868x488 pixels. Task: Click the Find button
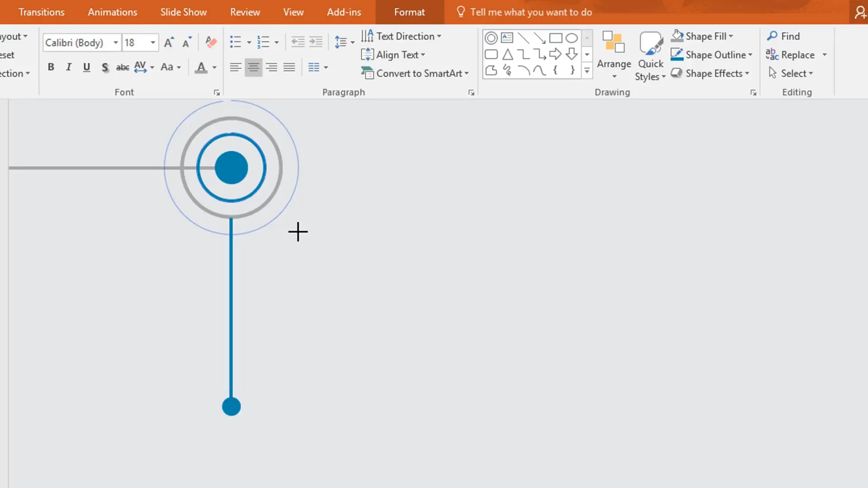click(x=783, y=36)
